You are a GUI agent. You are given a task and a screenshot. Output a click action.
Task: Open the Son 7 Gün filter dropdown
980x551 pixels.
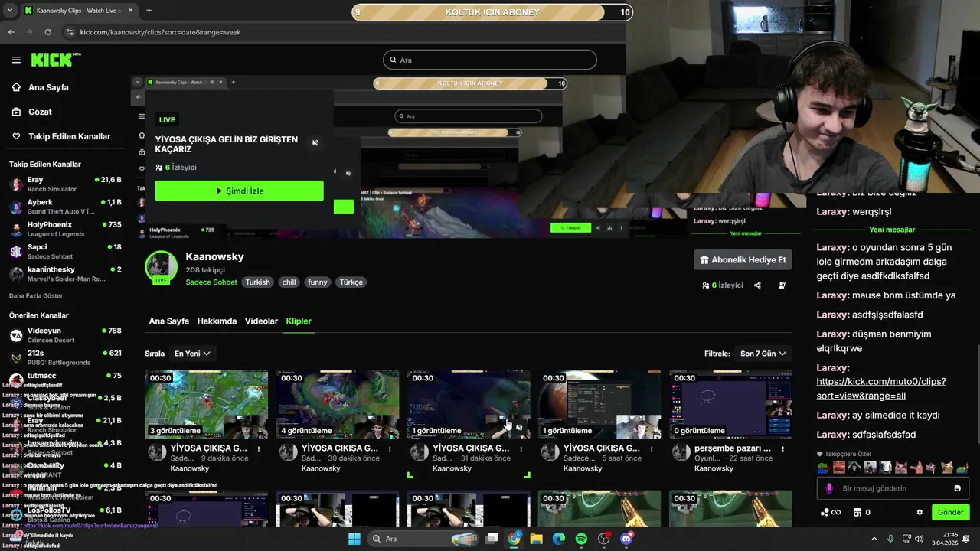[763, 354]
